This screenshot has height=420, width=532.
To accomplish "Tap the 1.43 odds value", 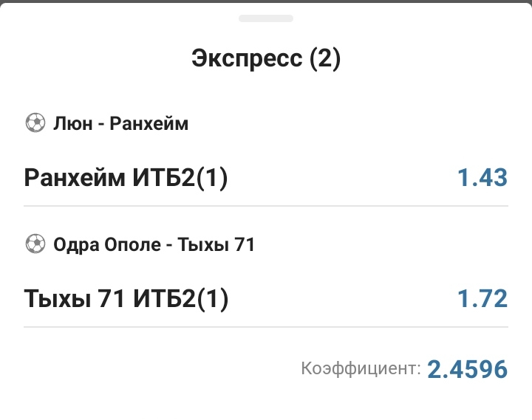I will pos(482,178).
